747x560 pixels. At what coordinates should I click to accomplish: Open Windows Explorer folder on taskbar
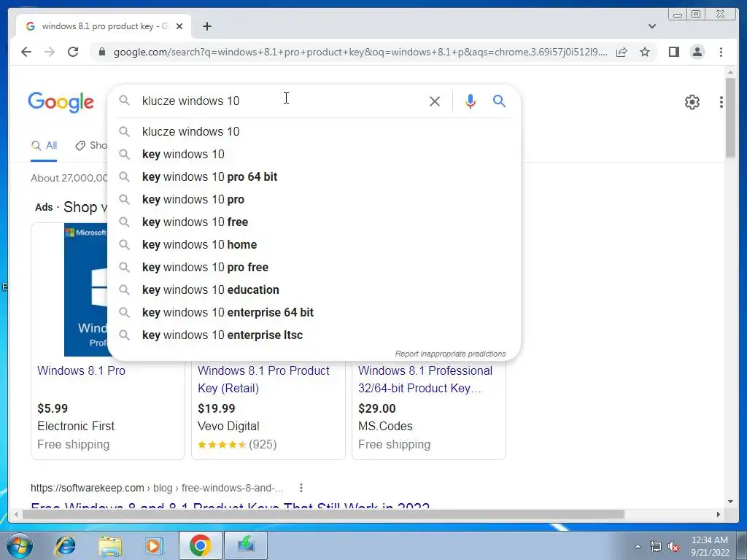coord(110,545)
